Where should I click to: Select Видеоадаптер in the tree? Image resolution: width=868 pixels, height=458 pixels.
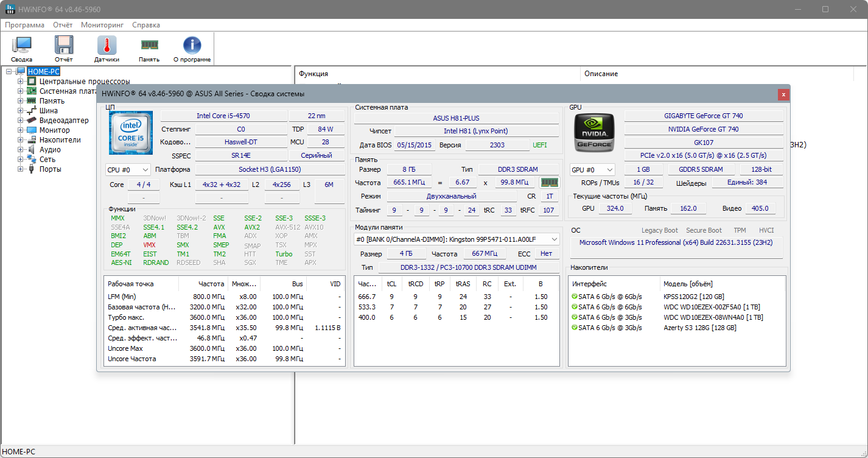click(x=64, y=121)
